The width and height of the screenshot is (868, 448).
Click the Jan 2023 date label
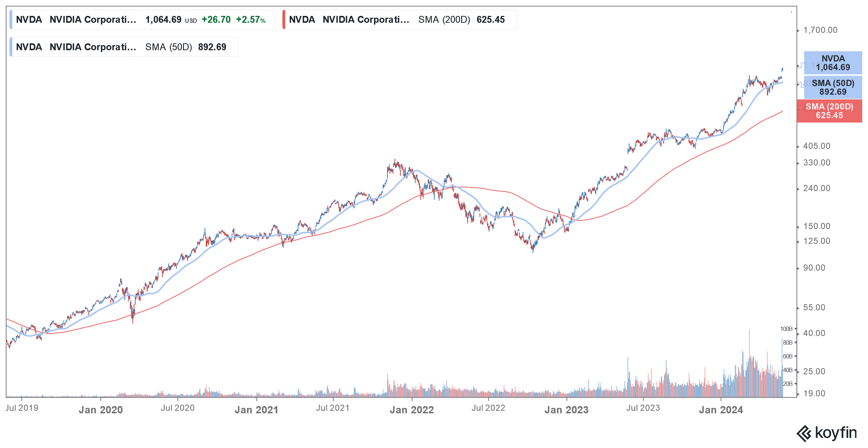coord(566,410)
